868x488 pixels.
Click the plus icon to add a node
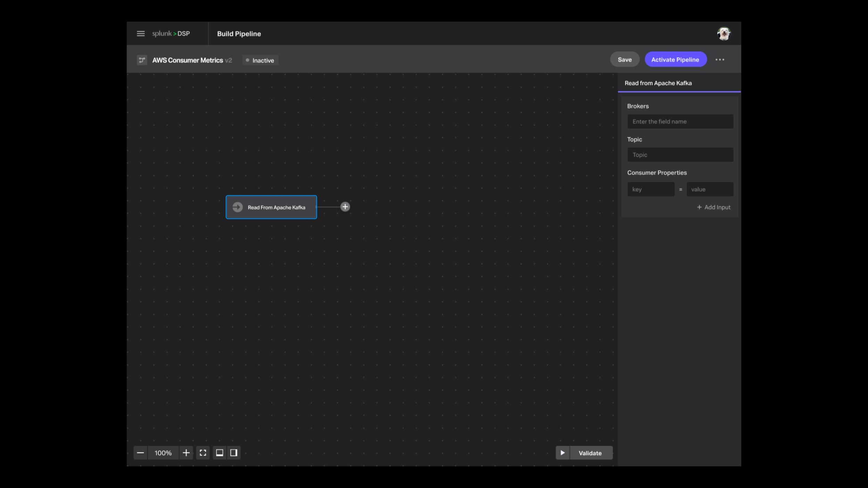pyautogui.click(x=345, y=207)
